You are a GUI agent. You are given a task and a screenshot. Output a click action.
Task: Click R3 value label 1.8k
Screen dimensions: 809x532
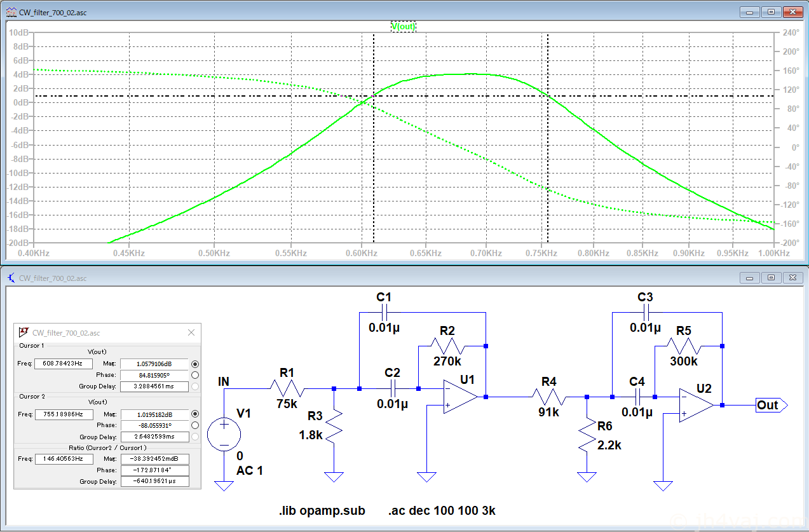coord(312,435)
